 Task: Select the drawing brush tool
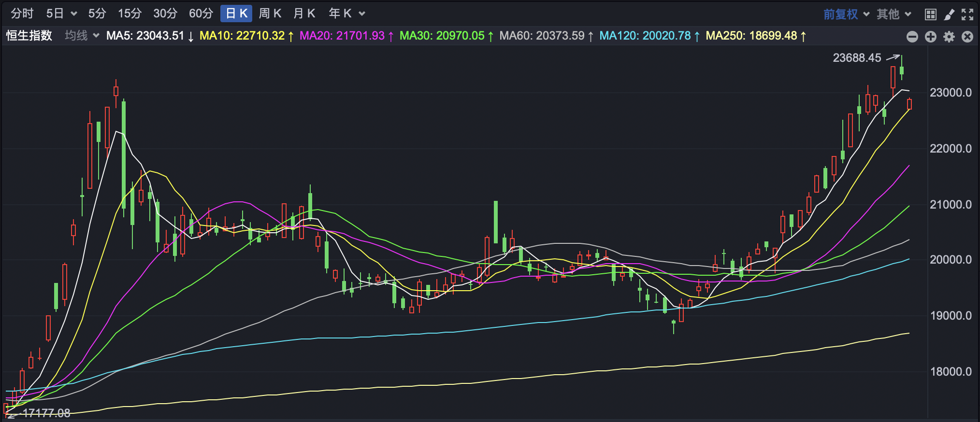[x=949, y=14]
